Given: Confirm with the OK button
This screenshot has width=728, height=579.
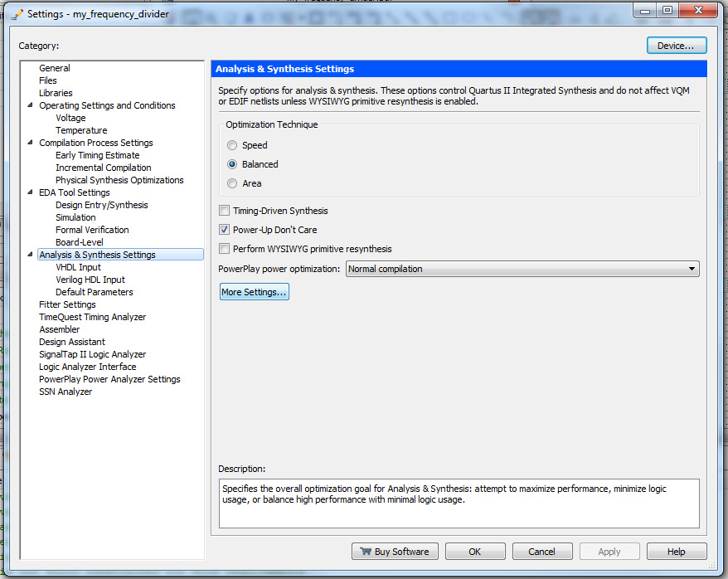Looking at the screenshot, I should pos(475,552).
